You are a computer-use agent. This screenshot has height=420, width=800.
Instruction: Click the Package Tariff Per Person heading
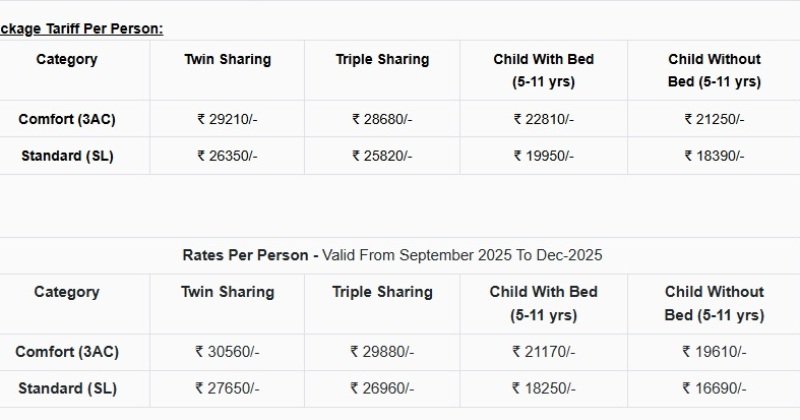81,29
